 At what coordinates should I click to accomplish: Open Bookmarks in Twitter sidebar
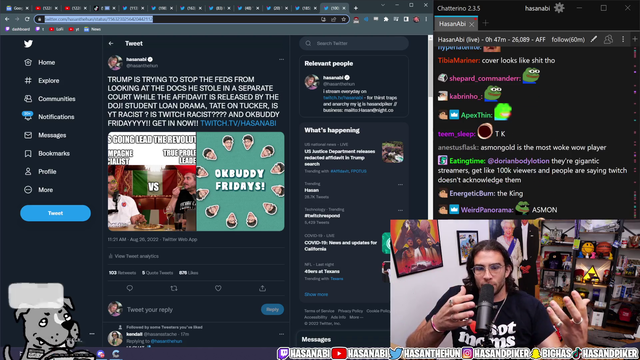tap(47, 153)
